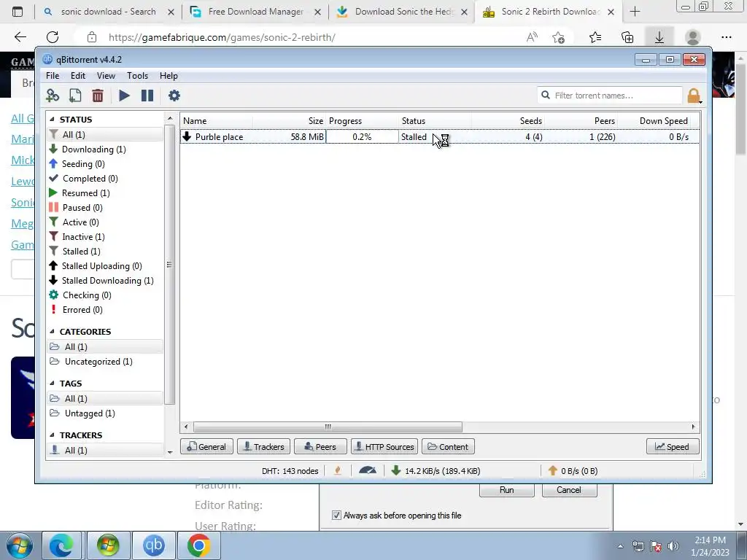
Task: Switch to the Peers tab
Action: 320,447
